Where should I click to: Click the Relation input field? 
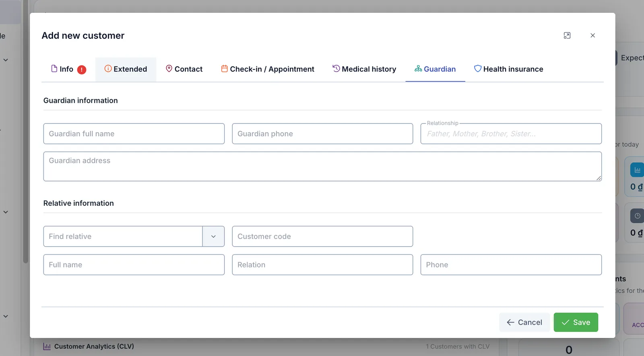(322, 265)
